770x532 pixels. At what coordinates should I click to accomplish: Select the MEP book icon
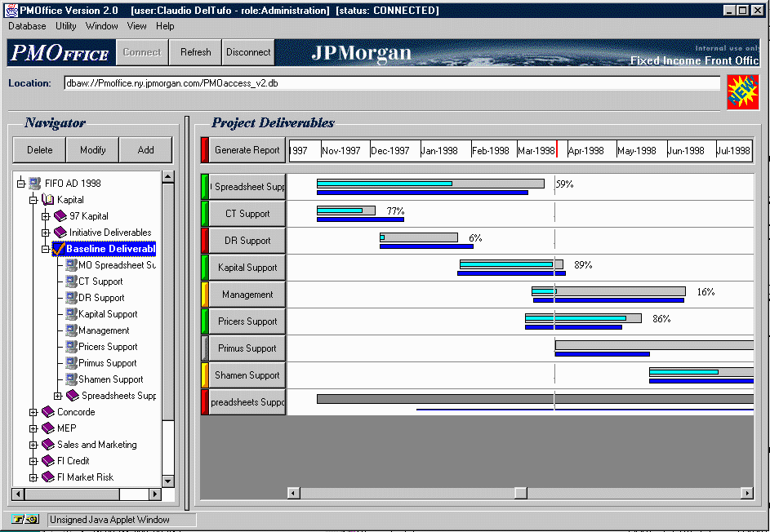[47, 428]
